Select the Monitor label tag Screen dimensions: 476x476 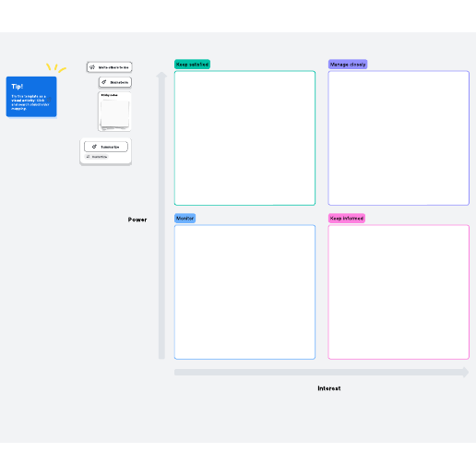pyautogui.click(x=184, y=218)
